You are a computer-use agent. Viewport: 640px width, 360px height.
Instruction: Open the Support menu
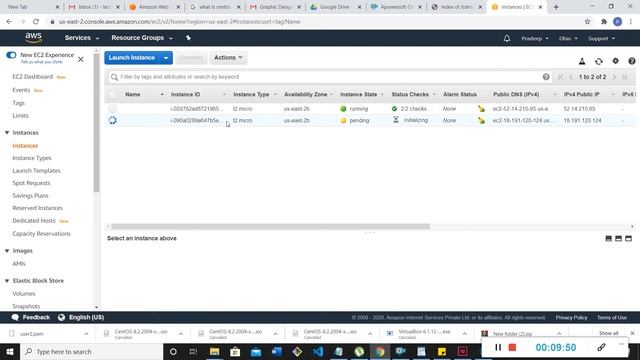[601, 38]
